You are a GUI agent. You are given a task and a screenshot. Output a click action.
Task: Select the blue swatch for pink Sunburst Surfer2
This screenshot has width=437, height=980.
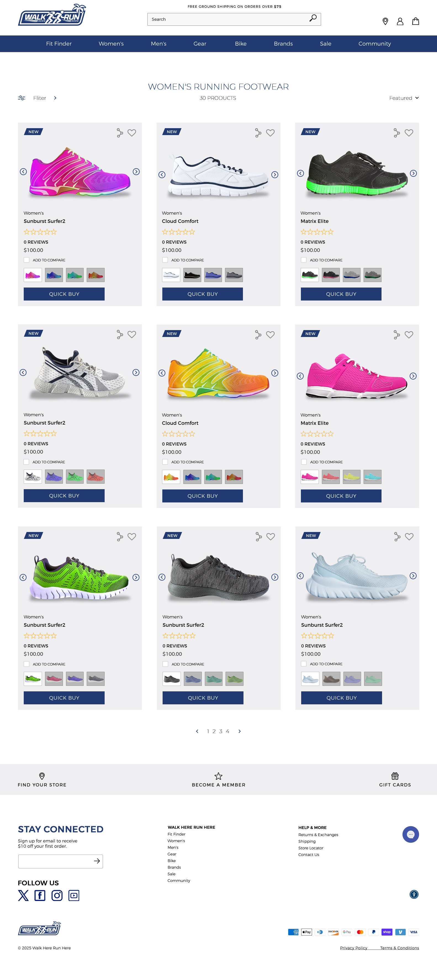[x=54, y=275]
